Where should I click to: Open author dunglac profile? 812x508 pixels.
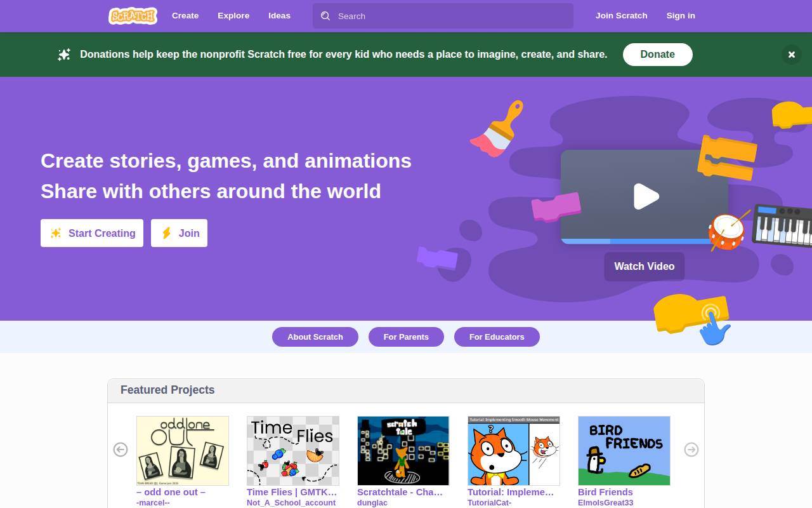[x=372, y=503]
